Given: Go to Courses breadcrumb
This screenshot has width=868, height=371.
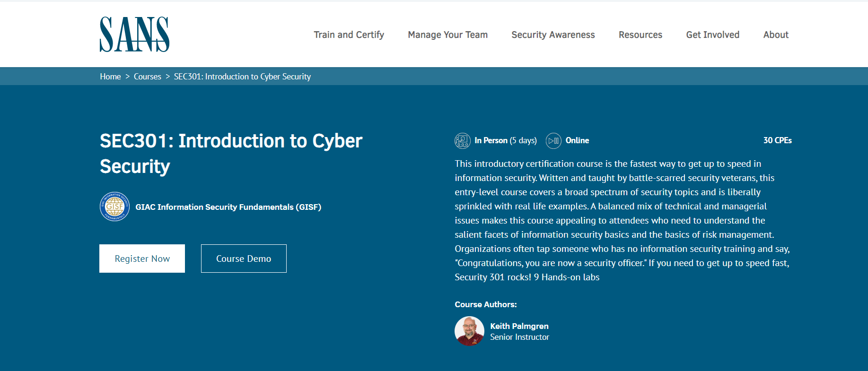Looking at the screenshot, I should (148, 77).
